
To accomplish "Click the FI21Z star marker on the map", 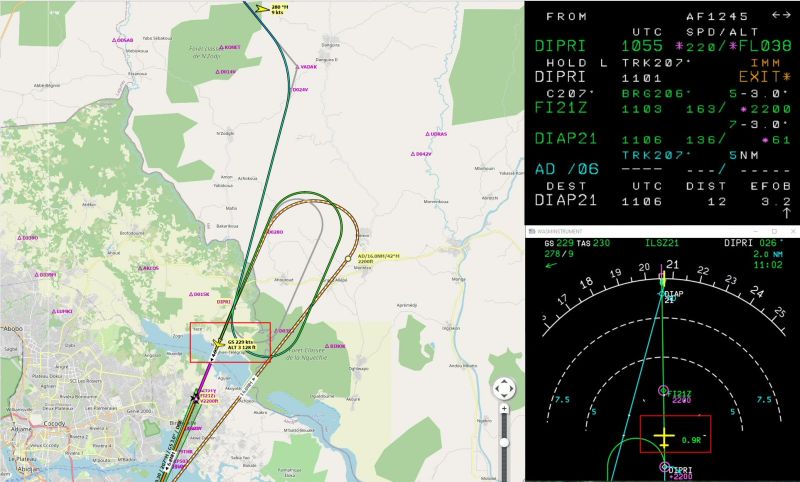I will (194, 397).
